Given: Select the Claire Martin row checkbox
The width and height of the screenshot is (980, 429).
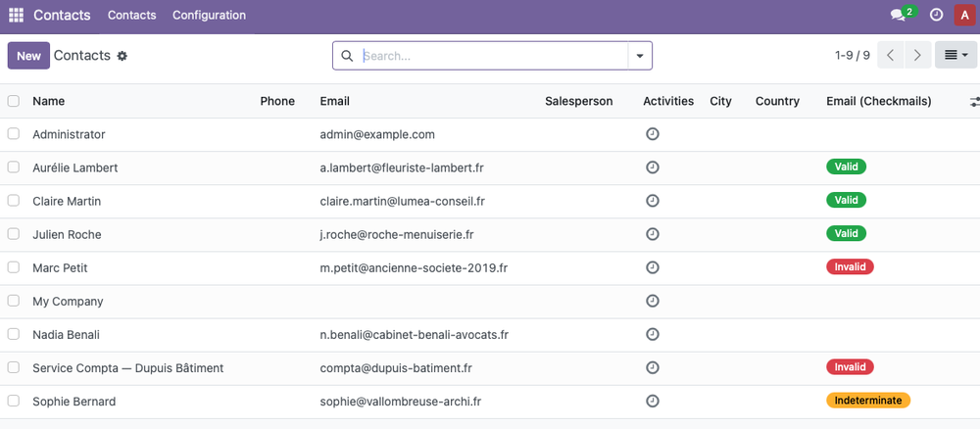Looking at the screenshot, I should pos(14,201).
